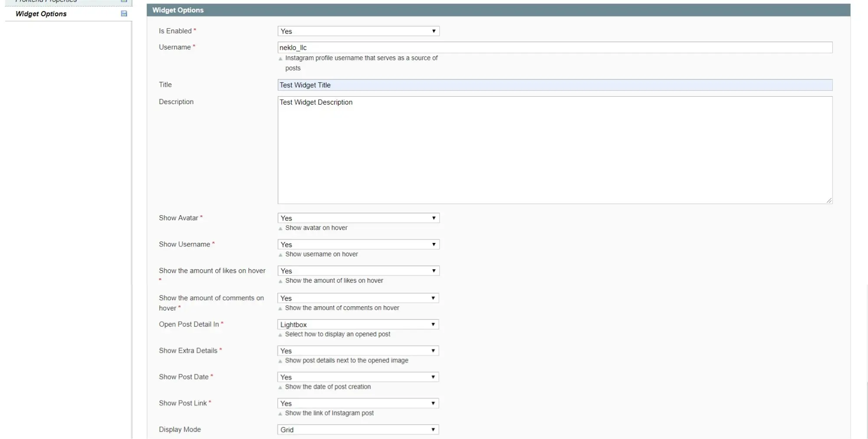Click 'Show the amount of likes on hover' label
This screenshot has height=439, width=868.
(x=212, y=271)
